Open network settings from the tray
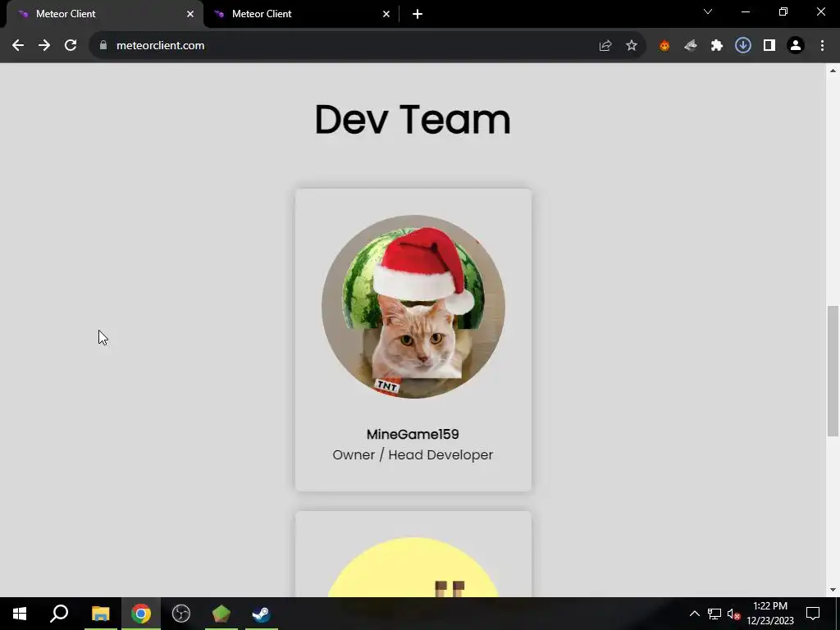 (x=714, y=614)
